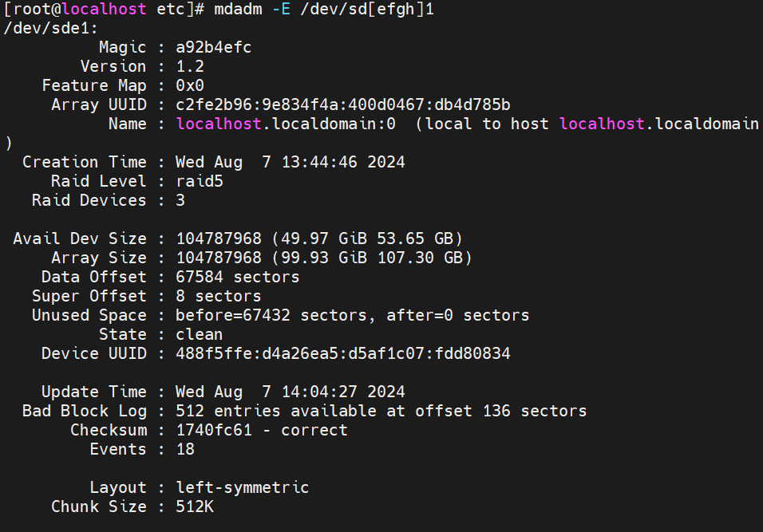Click the Bad Block Log 512 entries text
The width and height of the screenshot is (763, 532).
pos(228,411)
